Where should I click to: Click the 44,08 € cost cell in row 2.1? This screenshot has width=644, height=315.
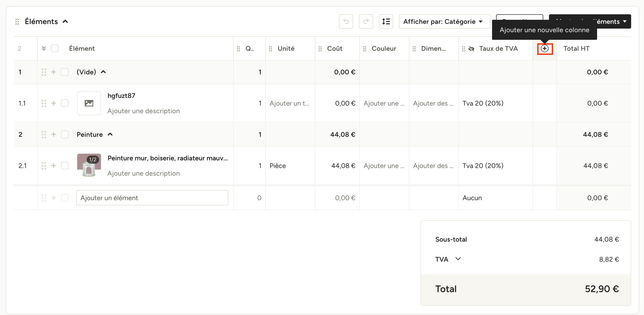click(x=337, y=166)
